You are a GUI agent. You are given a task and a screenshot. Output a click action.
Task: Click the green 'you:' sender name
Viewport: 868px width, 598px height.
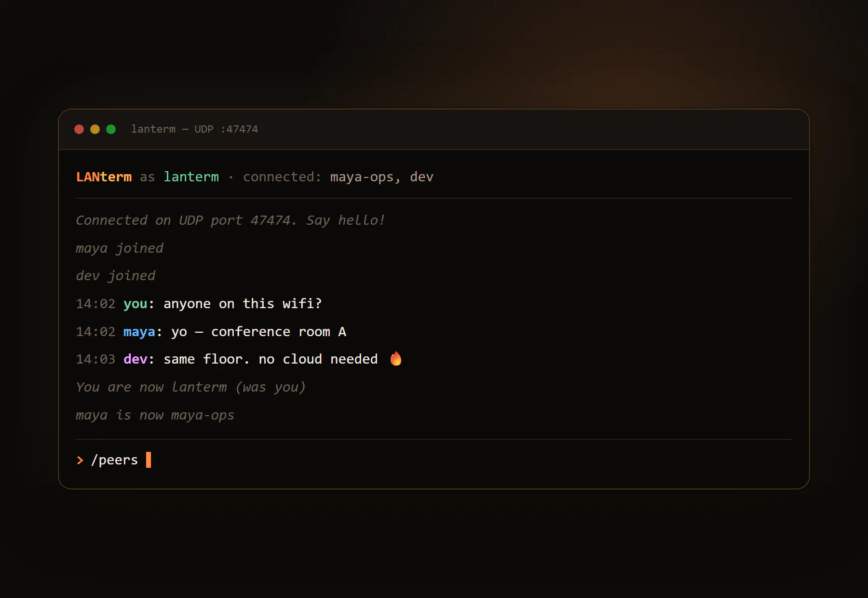tap(139, 304)
